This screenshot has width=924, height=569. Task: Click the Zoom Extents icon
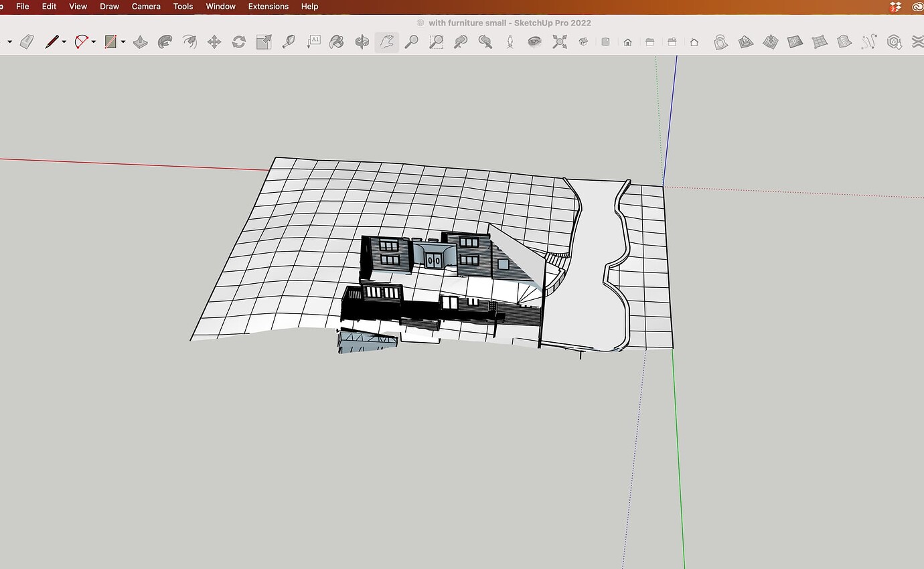coord(560,42)
